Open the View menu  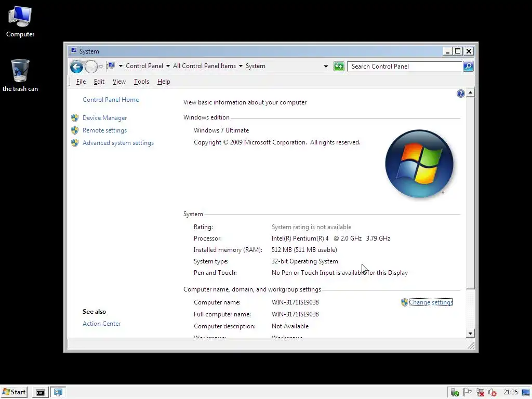click(119, 82)
